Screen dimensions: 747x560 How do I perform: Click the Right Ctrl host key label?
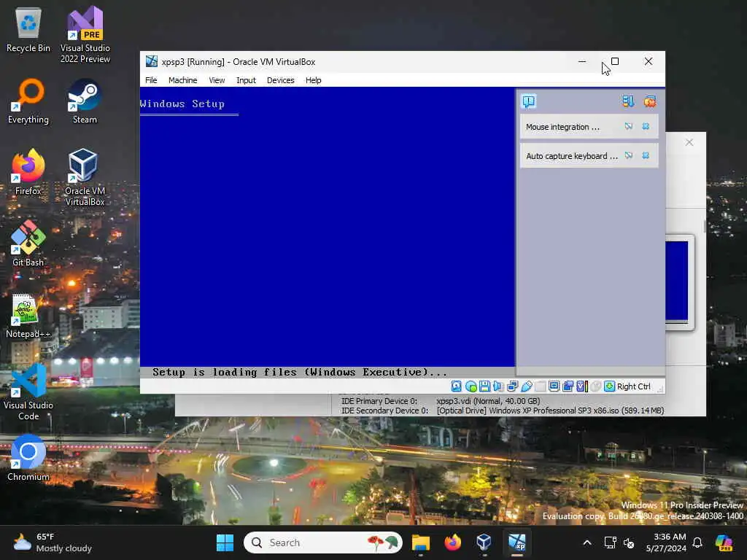[634, 386]
